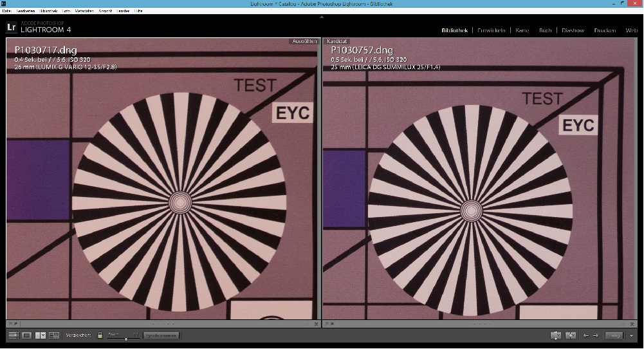
Task: Click LEICA DG SUMMILUX lens info text
Action: click(x=385, y=67)
